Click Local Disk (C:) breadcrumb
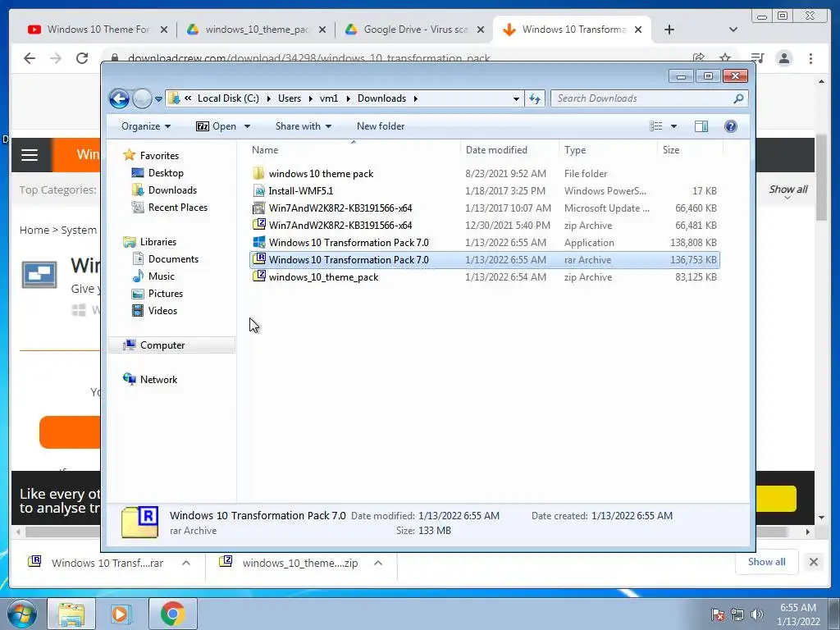 [228, 98]
